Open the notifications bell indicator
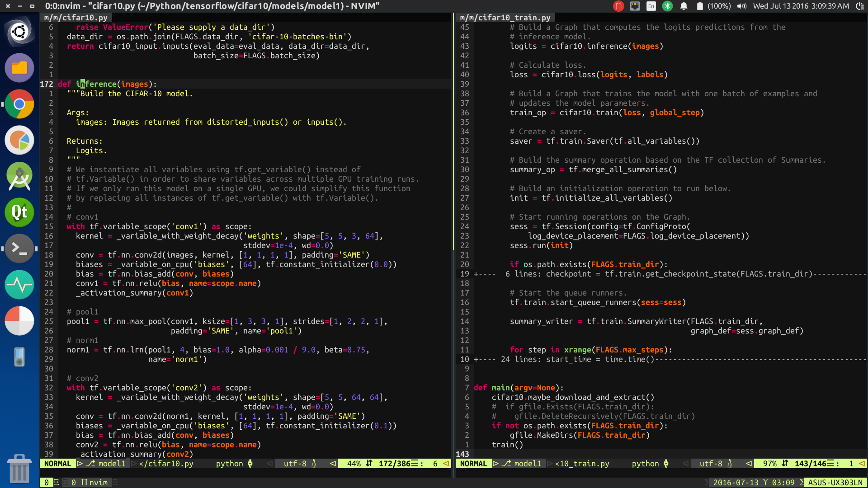The image size is (868, 488). (684, 6)
